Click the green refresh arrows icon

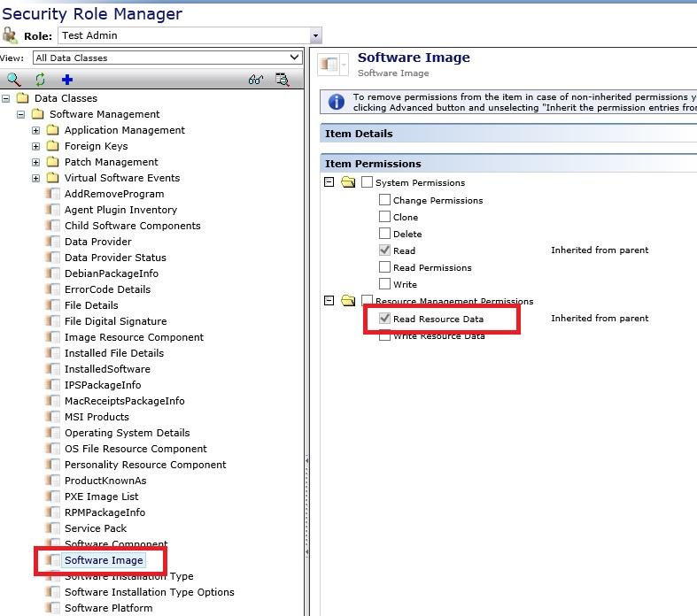[x=40, y=80]
